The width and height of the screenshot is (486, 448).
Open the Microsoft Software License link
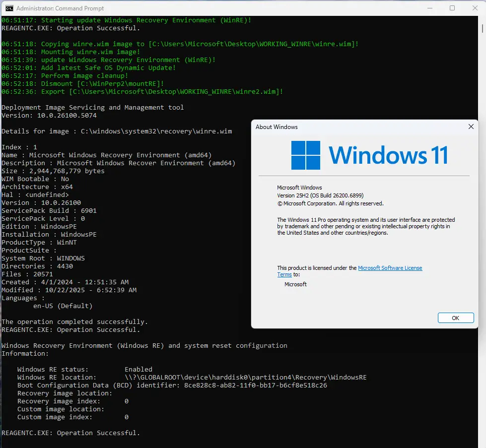pos(390,268)
